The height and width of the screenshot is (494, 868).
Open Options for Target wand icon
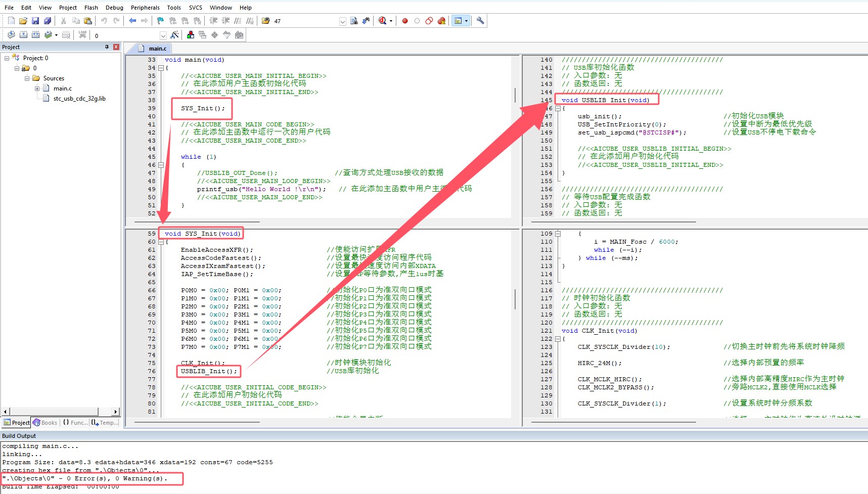pos(174,35)
